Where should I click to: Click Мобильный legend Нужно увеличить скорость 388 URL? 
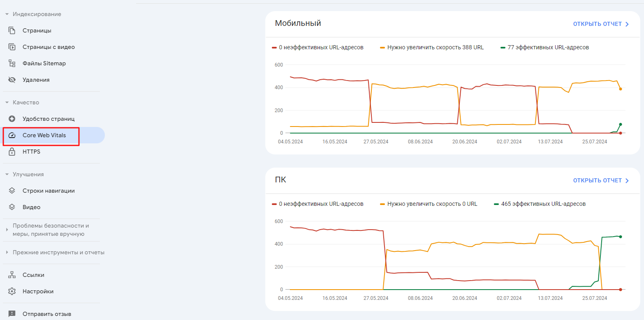432,48
